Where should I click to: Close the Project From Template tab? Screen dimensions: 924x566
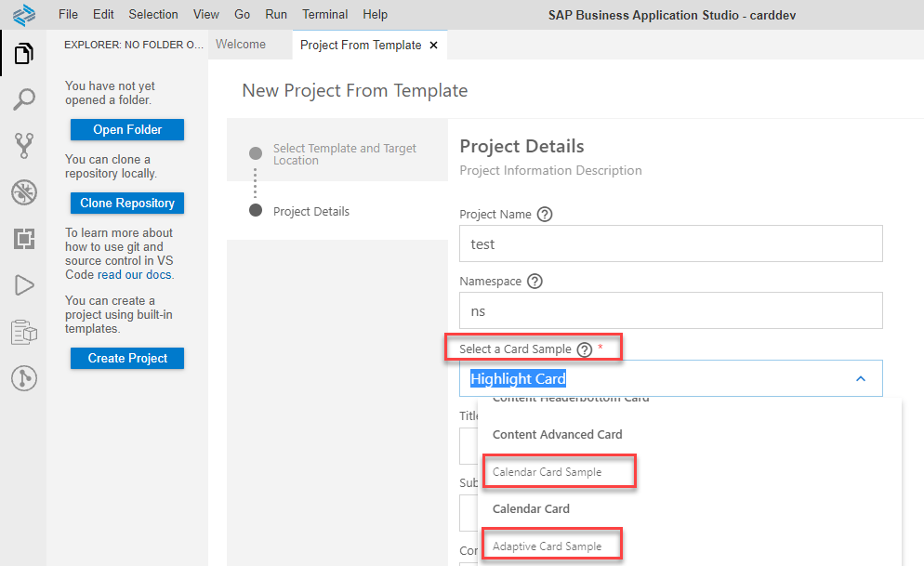pos(434,46)
